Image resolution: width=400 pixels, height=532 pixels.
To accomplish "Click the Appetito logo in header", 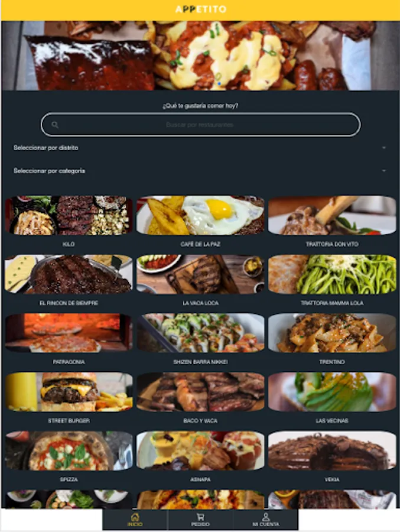I will click(x=200, y=9).
